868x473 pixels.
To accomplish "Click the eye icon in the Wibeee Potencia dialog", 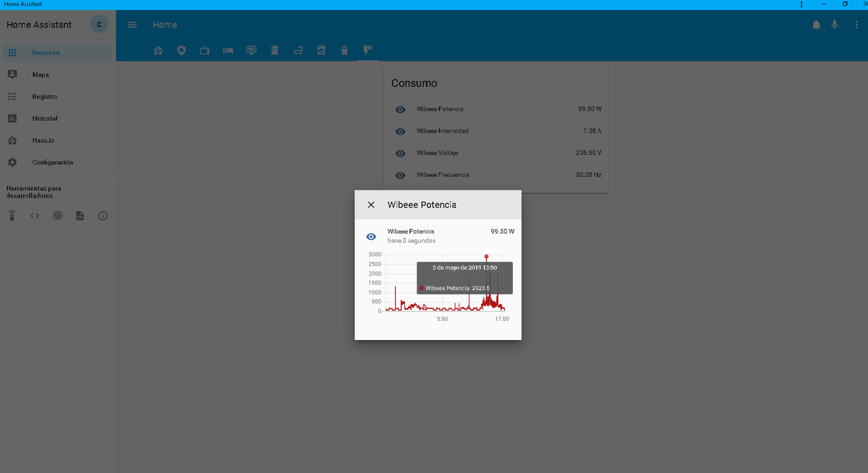I will point(371,236).
